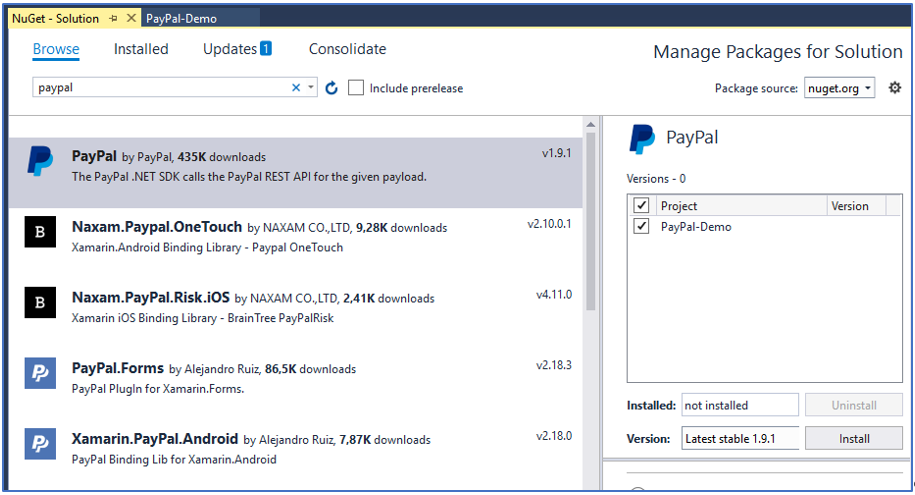Click the Naxam.Paypal.OneTouch package icon
Viewport: 915px width, 495px height.
pos(40,232)
